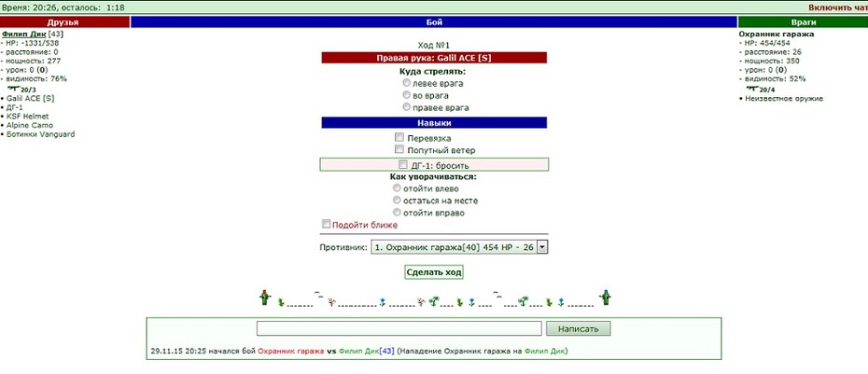Choose 'отойти влево' dodge option
This screenshot has height=374, width=868.
397,188
